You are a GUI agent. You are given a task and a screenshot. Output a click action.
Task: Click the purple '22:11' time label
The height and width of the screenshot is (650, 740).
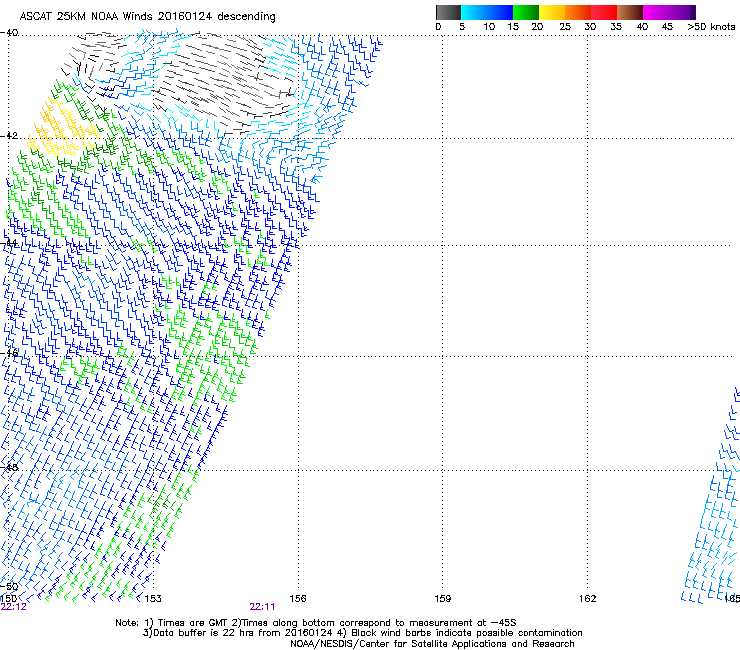tap(262, 607)
